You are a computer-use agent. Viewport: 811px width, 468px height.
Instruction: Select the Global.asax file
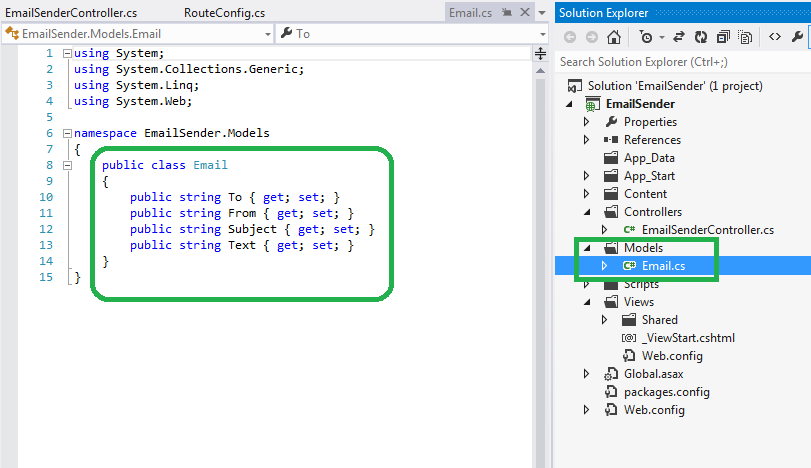pos(654,374)
